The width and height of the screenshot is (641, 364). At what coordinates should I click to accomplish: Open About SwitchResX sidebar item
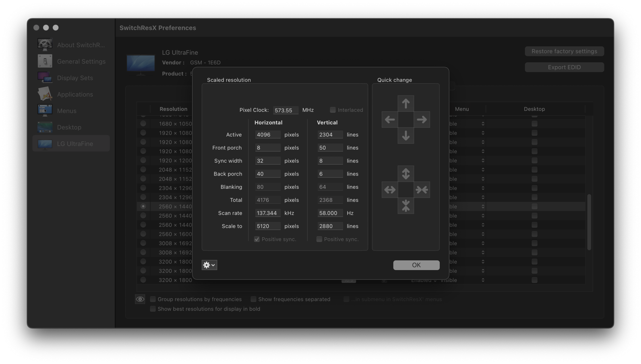click(x=71, y=45)
